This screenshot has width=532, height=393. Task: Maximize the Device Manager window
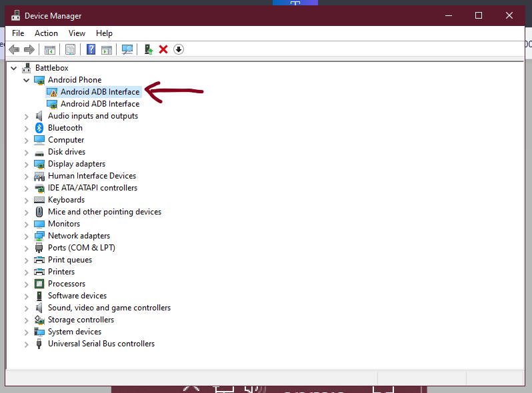479,15
